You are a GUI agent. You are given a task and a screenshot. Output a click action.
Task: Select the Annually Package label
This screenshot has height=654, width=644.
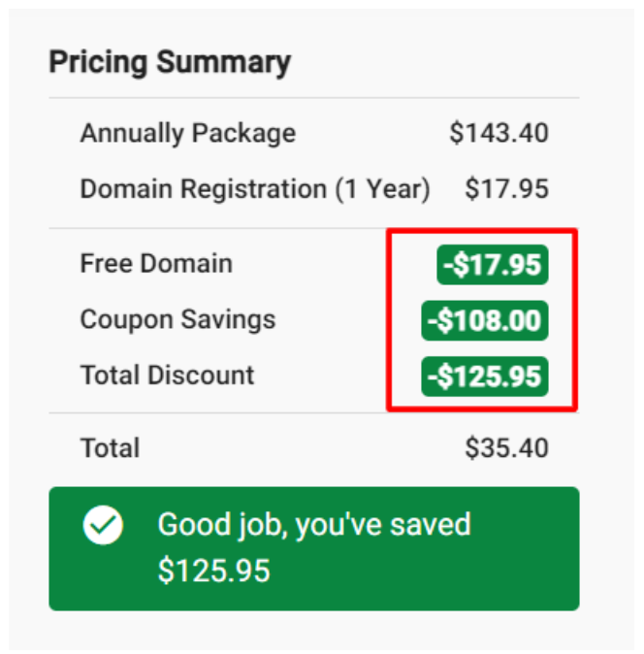pyautogui.click(x=188, y=134)
